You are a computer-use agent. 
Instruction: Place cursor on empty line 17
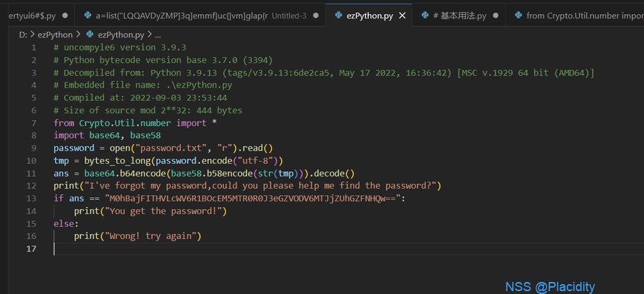[x=348, y=249]
